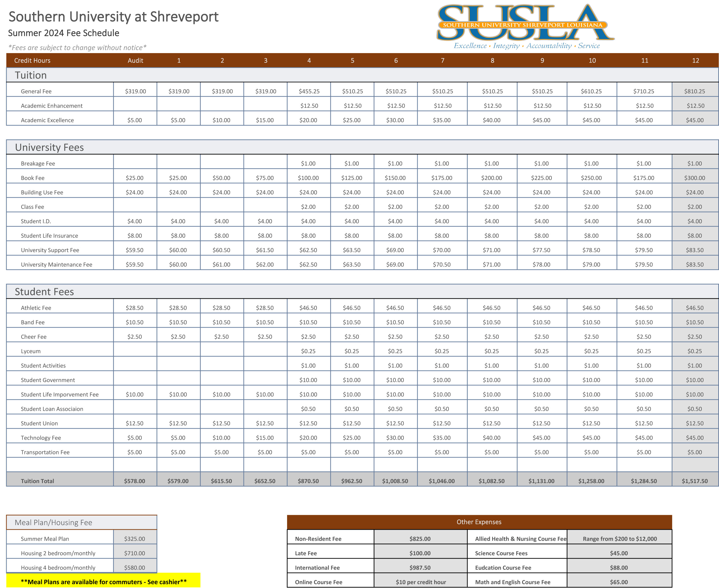This screenshot has width=719, height=588.
Task: Click the Tuition Total value $1,517.50
Action: tap(695, 481)
